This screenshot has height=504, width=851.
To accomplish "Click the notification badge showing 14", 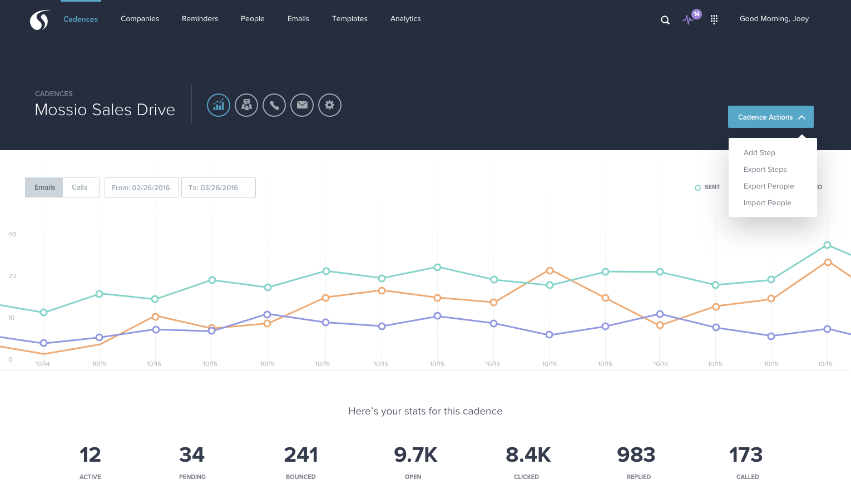I will [696, 14].
